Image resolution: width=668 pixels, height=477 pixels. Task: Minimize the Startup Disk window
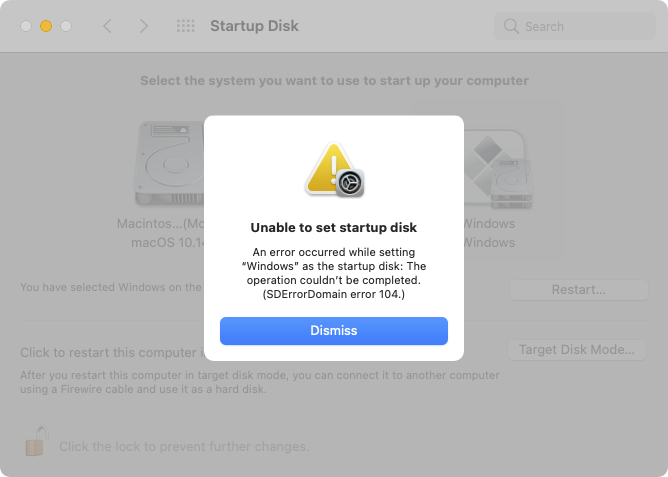[45, 26]
